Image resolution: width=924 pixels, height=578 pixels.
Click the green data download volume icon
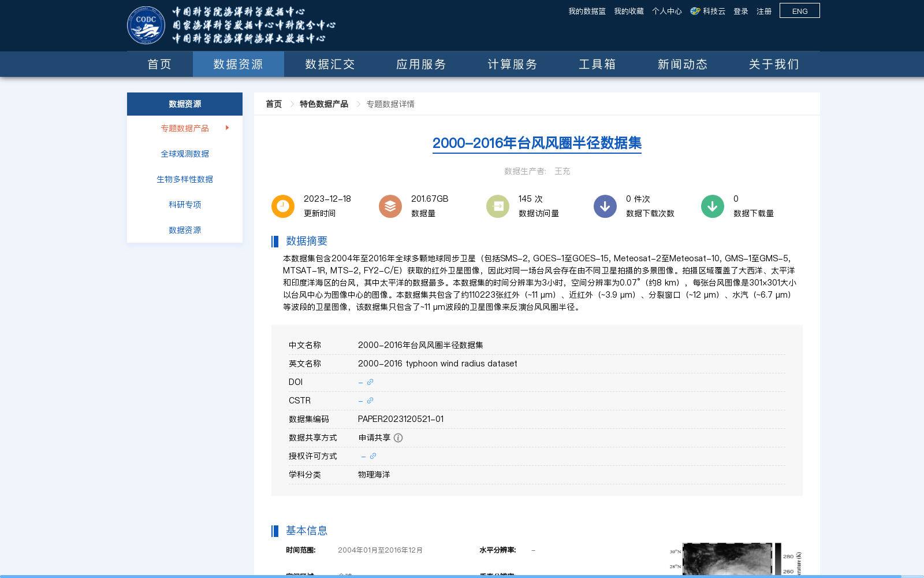(x=713, y=206)
